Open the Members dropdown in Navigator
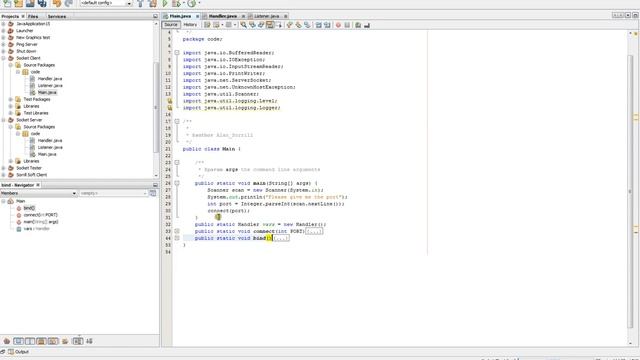 point(38,193)
